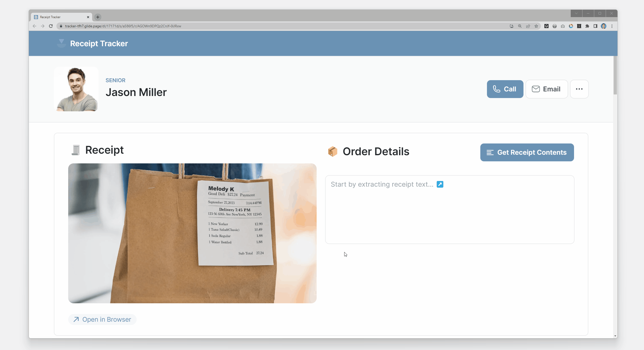The width and height of the screenshot is (644, 350).
Task: Click the share page icon
Action: [528, 26]
